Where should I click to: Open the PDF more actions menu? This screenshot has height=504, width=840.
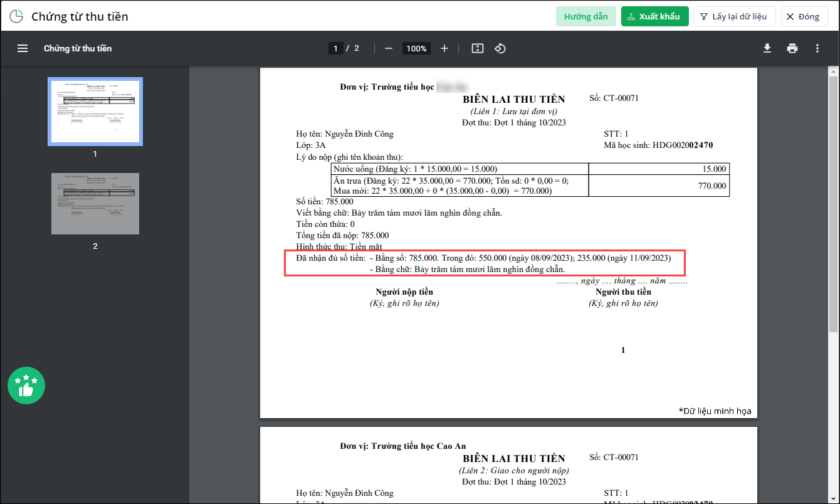pyautogui.click(x=817, y=48)
